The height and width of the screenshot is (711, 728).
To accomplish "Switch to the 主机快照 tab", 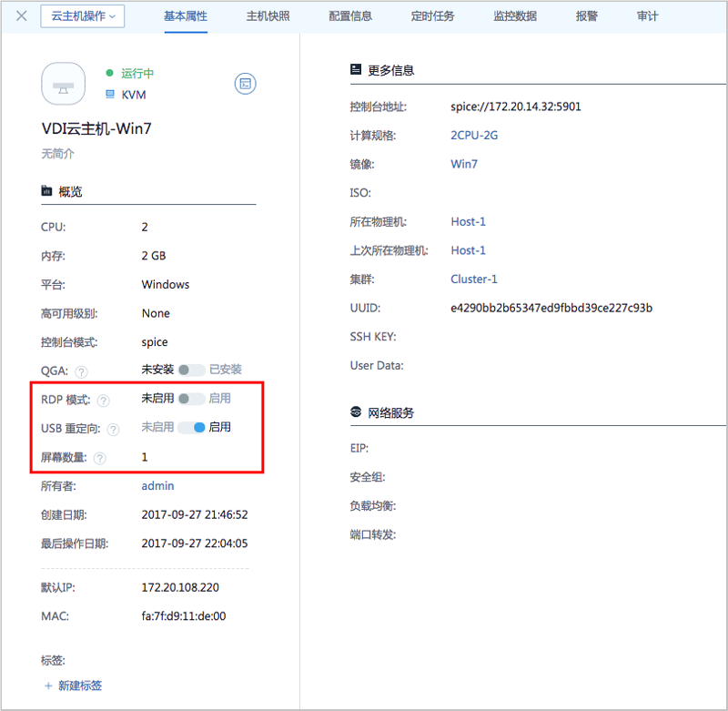I will click(x=268, y=16).
